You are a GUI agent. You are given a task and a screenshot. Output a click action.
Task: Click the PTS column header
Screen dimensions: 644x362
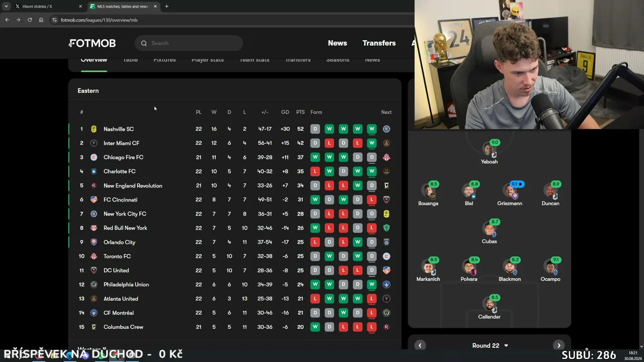point(300,112)
